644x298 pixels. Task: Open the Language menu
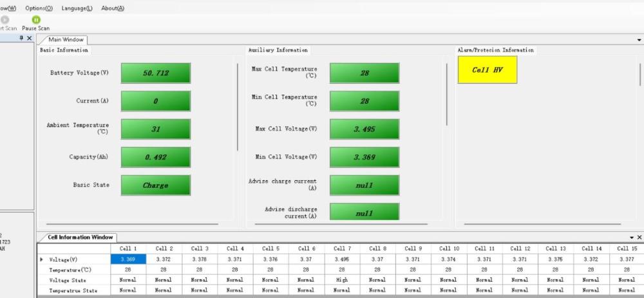pyautogui.click(x=77, y=8)
